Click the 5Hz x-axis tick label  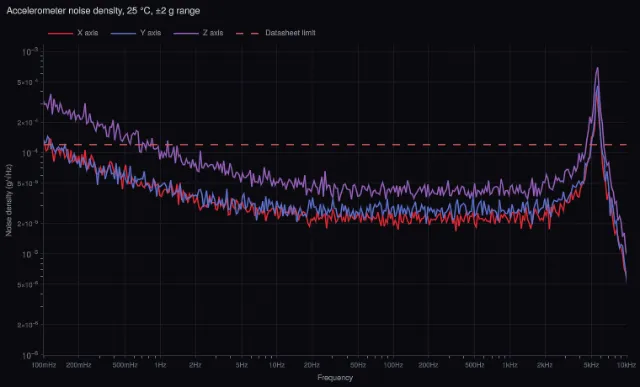click(242, 365)
